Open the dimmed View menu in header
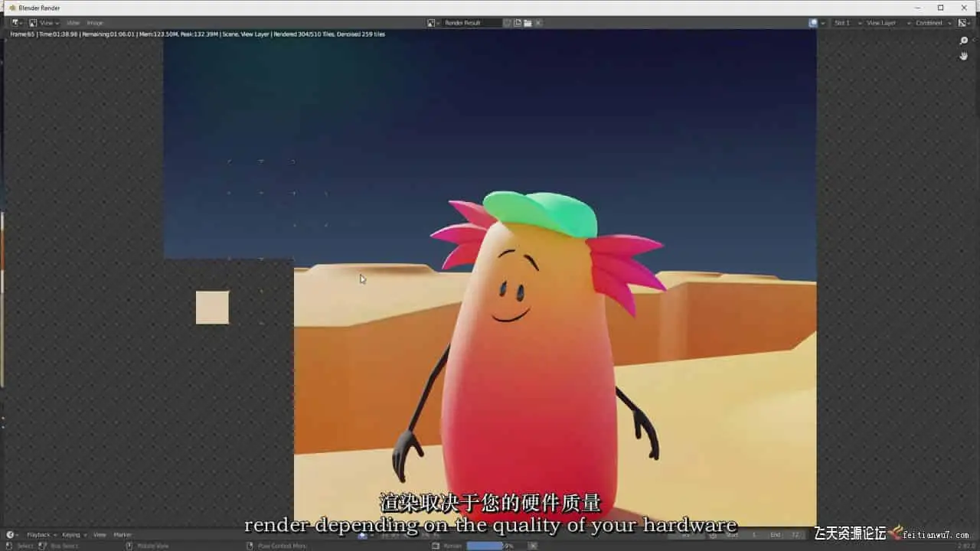The image size is (980, 551). 73,23
